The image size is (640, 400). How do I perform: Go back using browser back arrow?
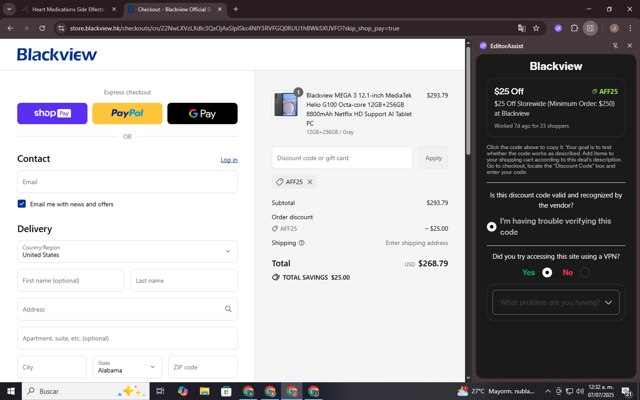coord(10,28)
